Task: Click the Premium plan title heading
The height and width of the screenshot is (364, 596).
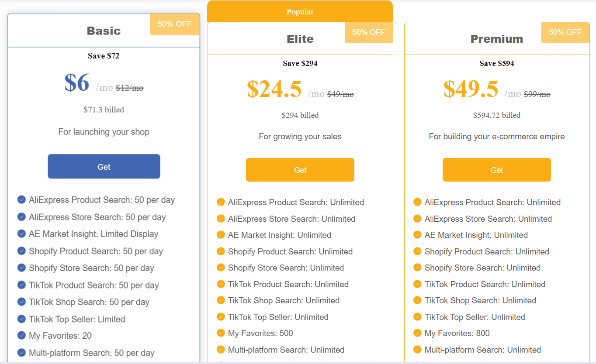Action: [x=497, y=39]
